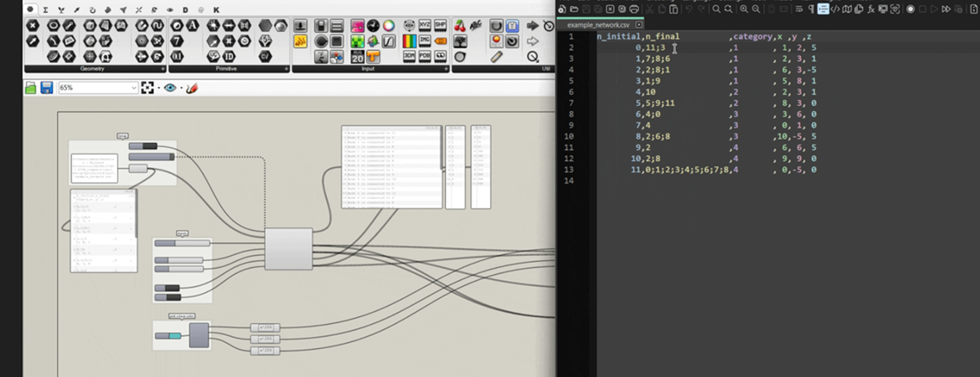The width and height of the screenshot is (980, 377).
Task: Toggle the preview eye on canvas toolbar
Action: (170, 88)
